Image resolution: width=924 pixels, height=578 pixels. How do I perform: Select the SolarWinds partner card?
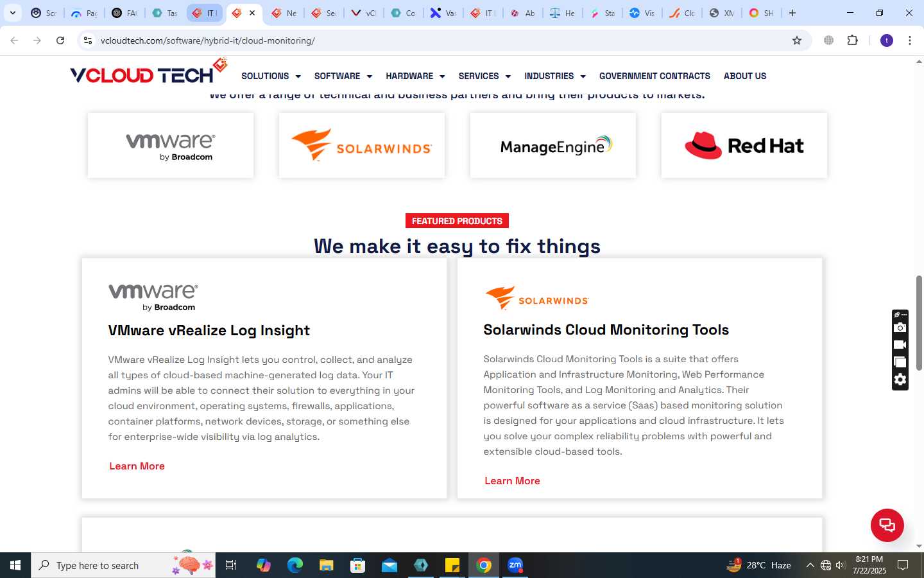(x=362, y=146)
